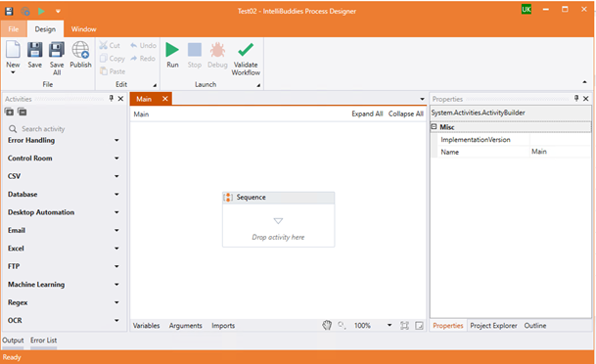Viewport: 596px width, 364px height.
Task: Click the Save icon in ribbon
Action: pyautogui.click(x=34, y=50)
